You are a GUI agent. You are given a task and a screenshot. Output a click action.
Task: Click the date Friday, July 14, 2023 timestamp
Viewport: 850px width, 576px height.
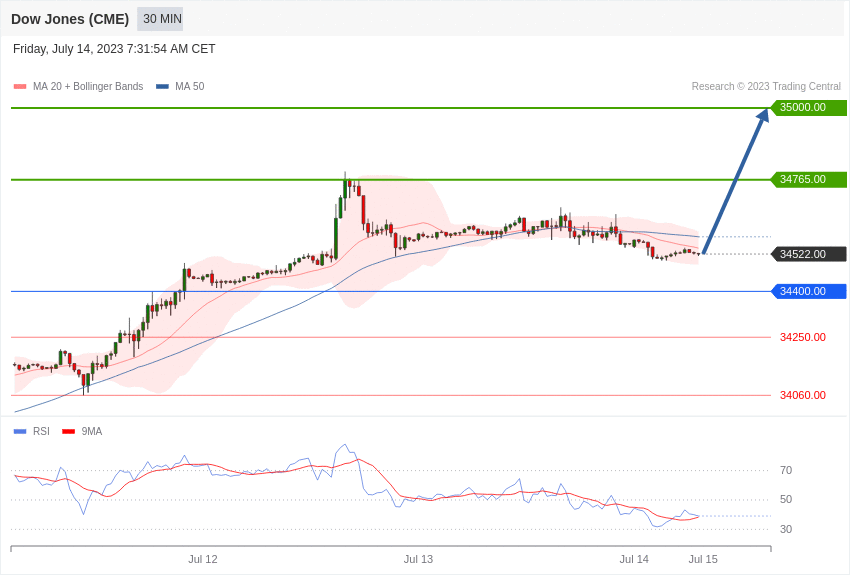point(114,49)
